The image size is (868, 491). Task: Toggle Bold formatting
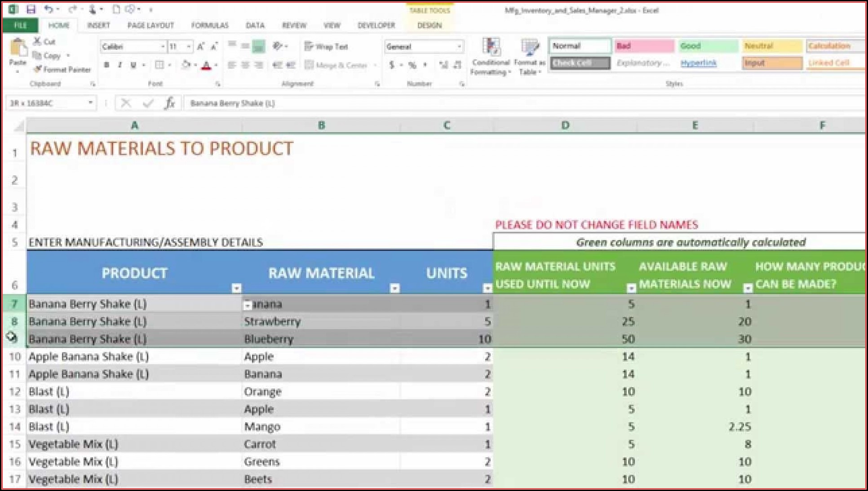pos(106,65)
